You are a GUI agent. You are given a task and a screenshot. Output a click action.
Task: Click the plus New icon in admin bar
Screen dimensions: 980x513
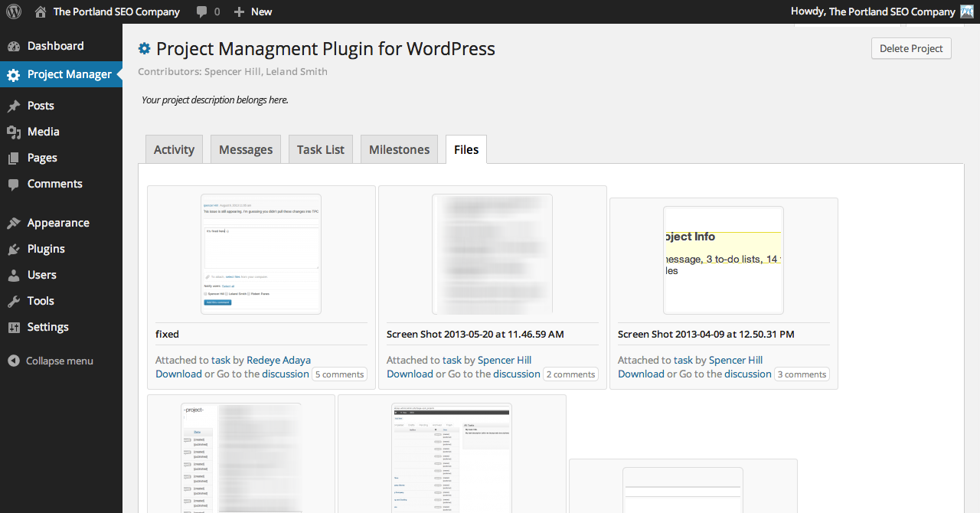point(239,11)
